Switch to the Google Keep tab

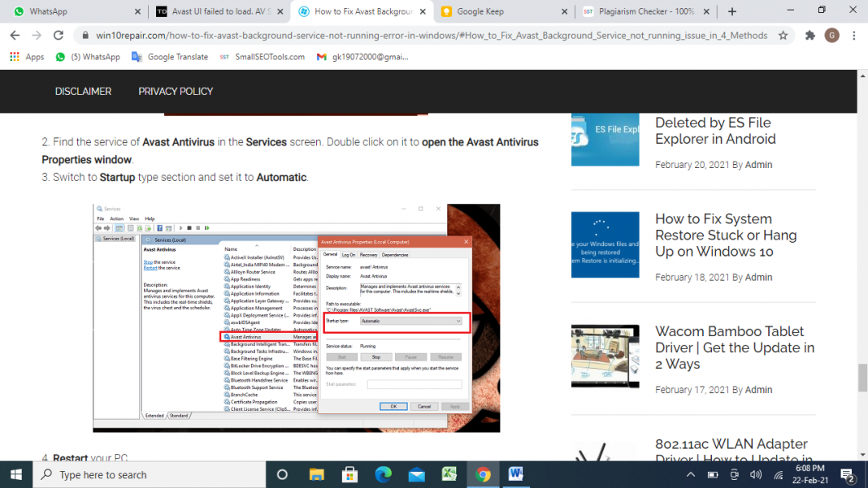pyautogui.click(x=504, y=11)
